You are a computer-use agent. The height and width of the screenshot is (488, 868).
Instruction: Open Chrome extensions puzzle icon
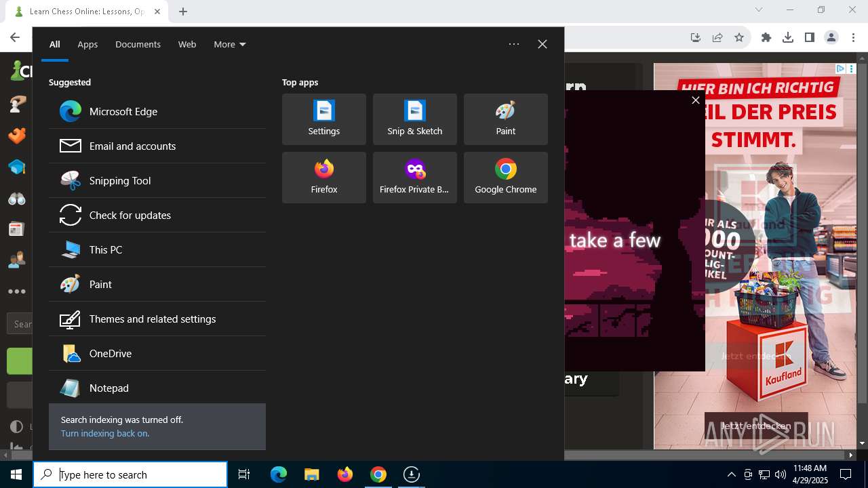[766, 38]
